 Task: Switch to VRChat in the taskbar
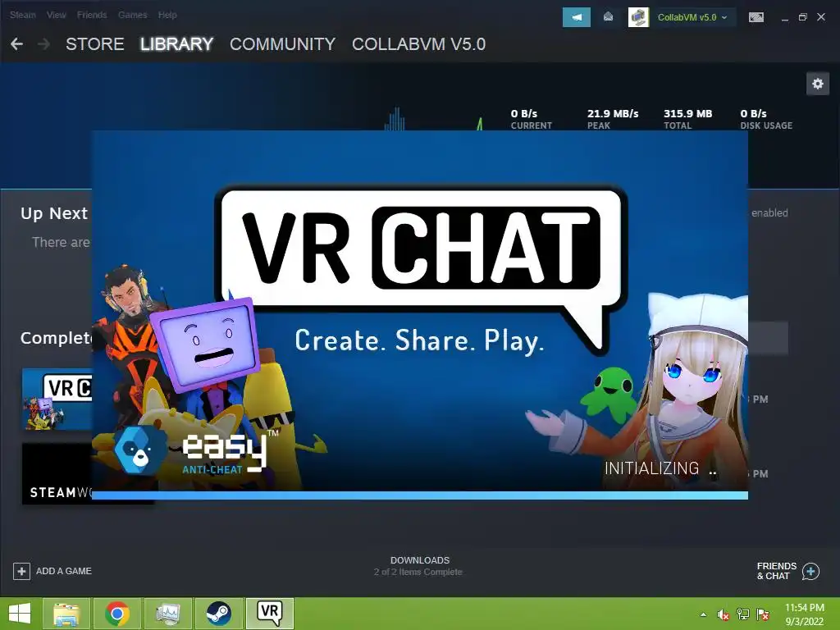click(270, 614)
